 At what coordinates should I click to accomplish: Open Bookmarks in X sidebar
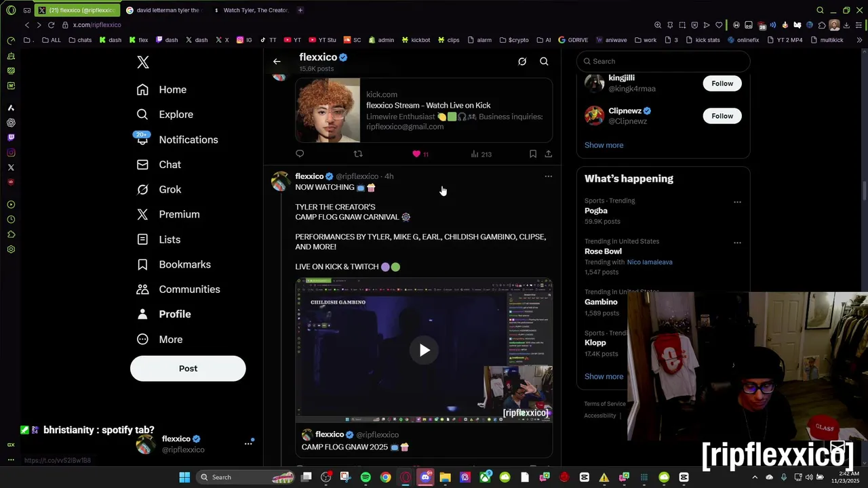(x=174, y=264)
